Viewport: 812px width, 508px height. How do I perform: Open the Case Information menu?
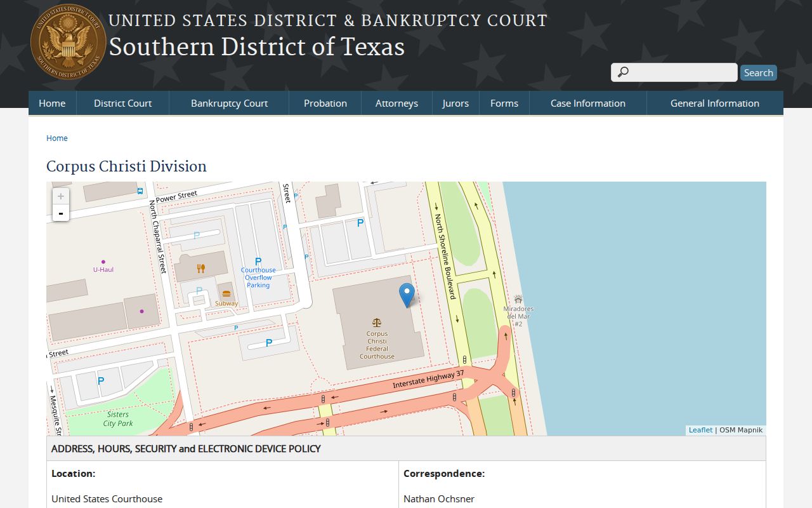click(x=588, y=103)
